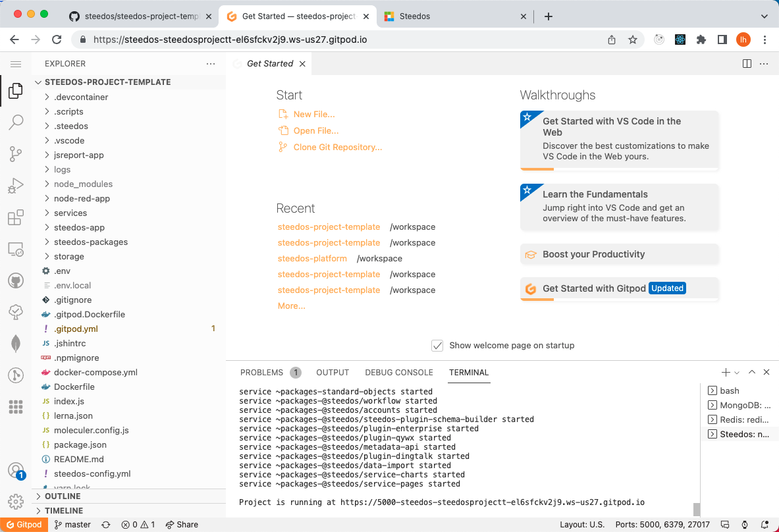The width and height of the screenshot is (779, 532).
Task: Open the Manage settings gear icon
Action: [15, 502]
